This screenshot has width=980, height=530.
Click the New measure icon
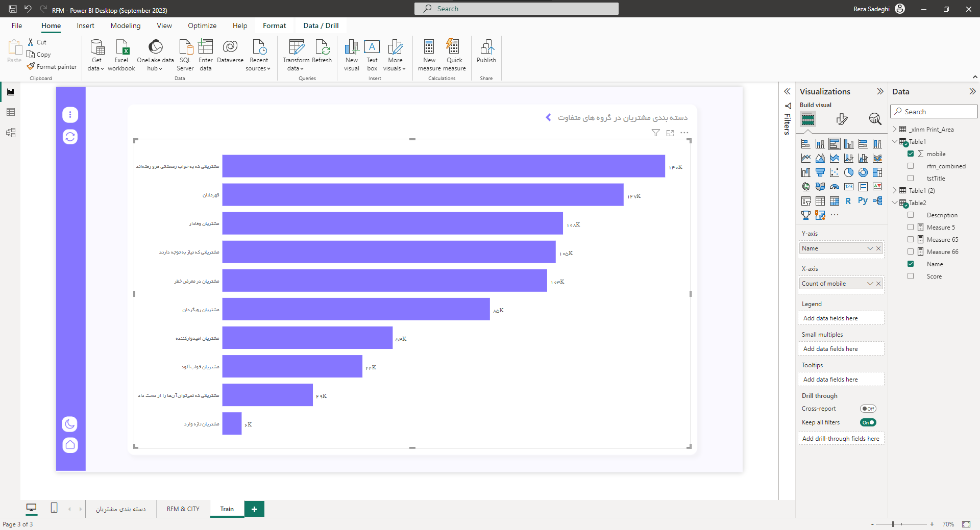pos(429,47)
